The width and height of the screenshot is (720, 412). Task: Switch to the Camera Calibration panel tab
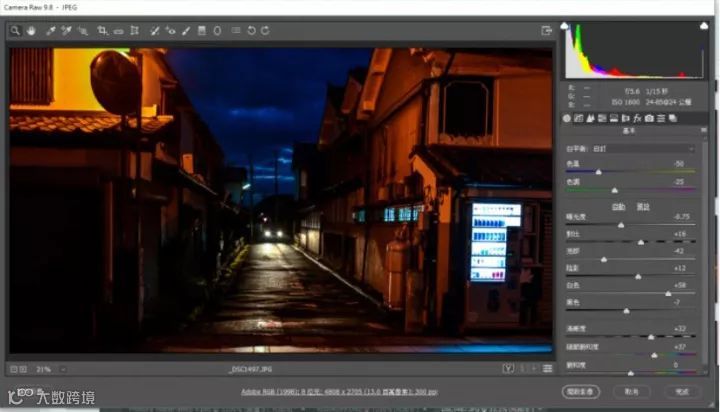point(649,119)
